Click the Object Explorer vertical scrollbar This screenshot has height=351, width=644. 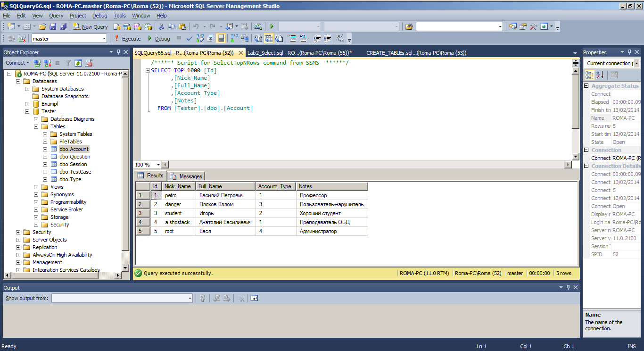(125, 170)
